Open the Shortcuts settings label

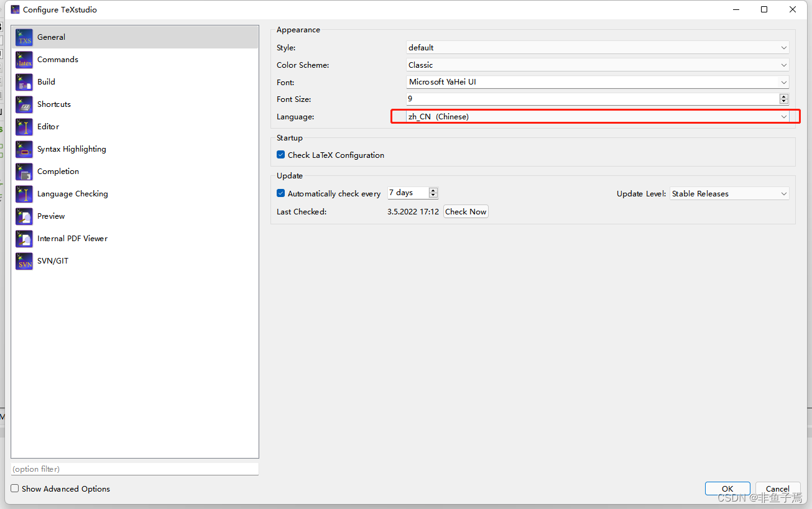tap(54, 104)
